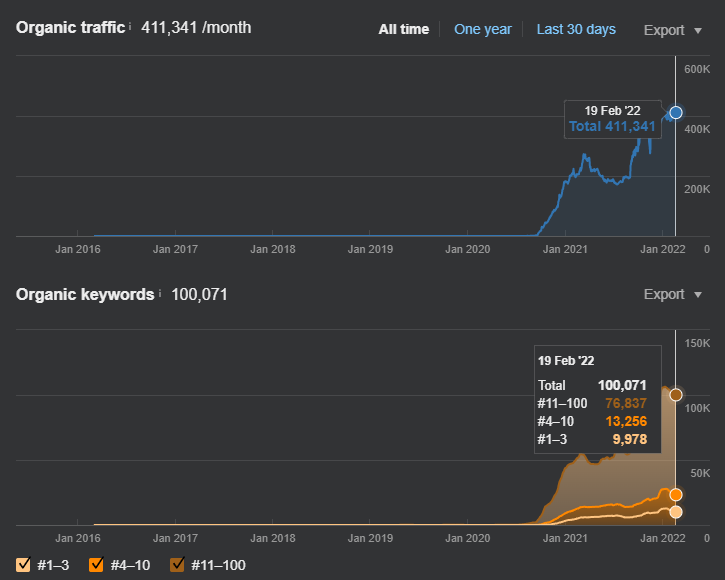Switch to the One year range
This screenshot has width=725, height=580.
[483, 29]
